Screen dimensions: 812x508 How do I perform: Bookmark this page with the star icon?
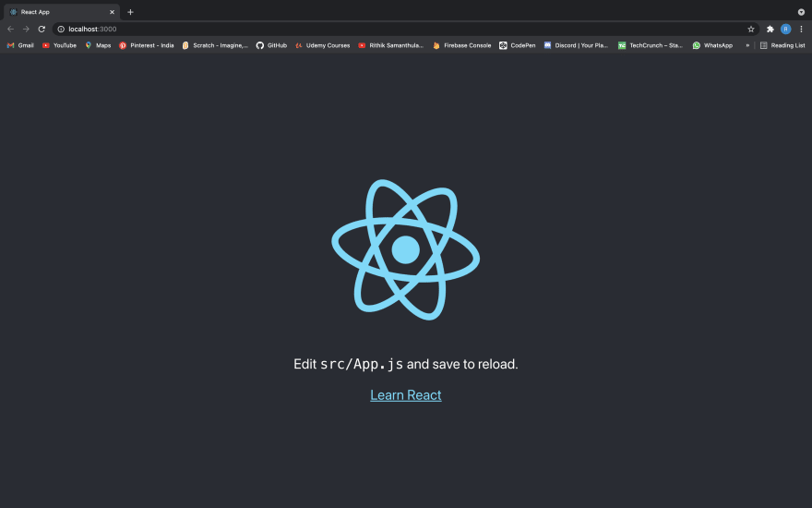click(751, 29)
